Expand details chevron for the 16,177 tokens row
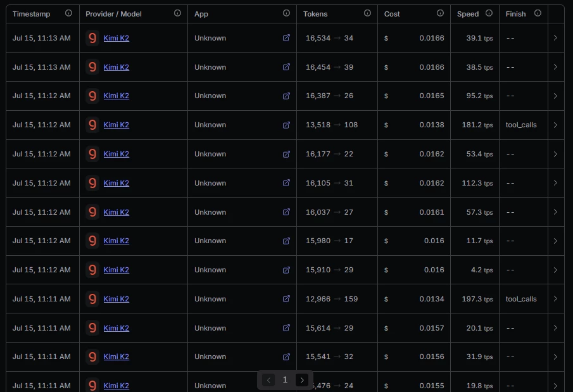The height and width of the screenshot is (392, 573). (555, 154)
